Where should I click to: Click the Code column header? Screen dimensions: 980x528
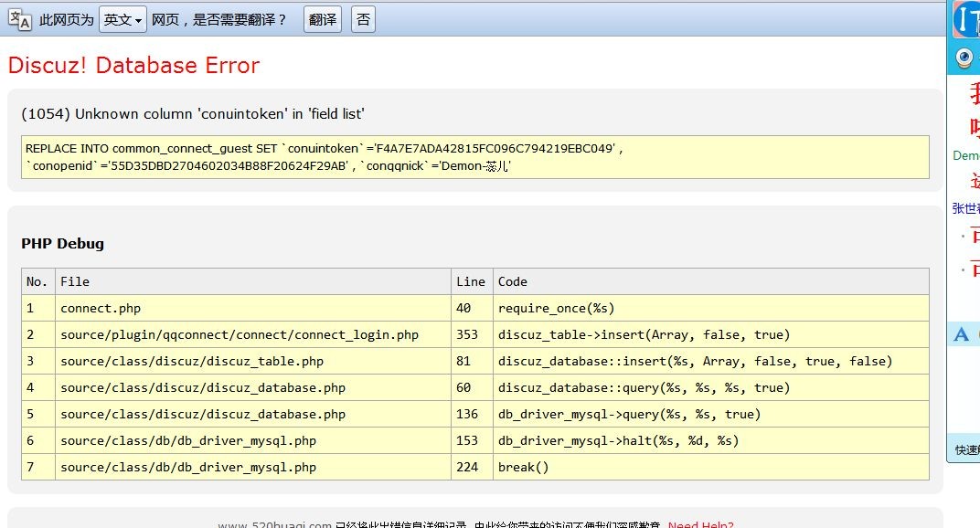click(513, 281)
